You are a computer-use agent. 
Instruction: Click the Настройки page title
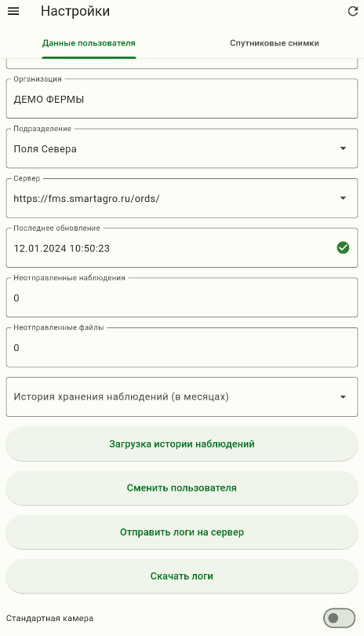tap(75, 11)
